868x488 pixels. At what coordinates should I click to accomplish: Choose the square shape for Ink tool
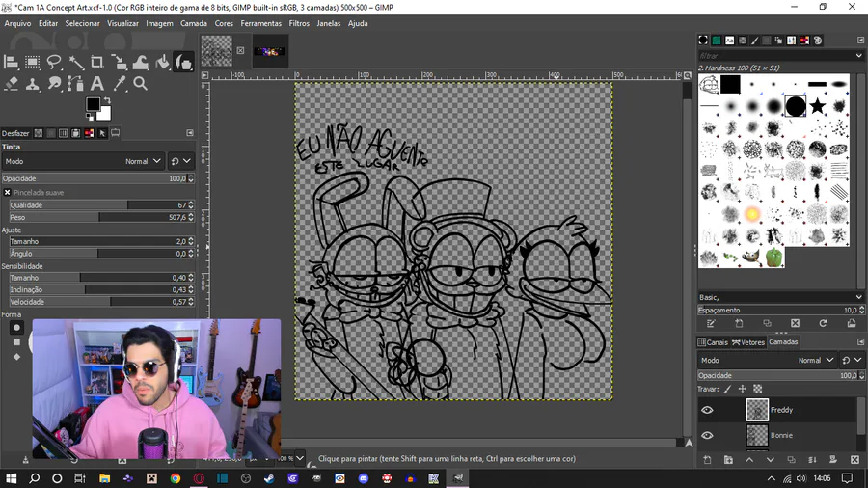point(16,342)
